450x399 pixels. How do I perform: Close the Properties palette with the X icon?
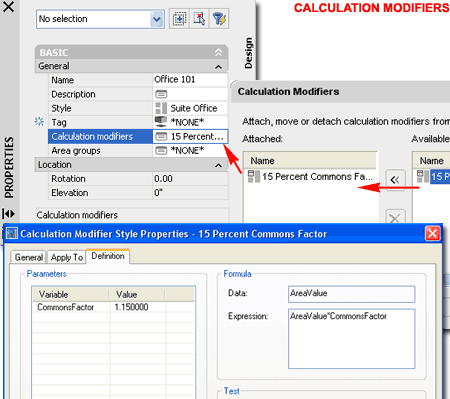coord(8,6)
